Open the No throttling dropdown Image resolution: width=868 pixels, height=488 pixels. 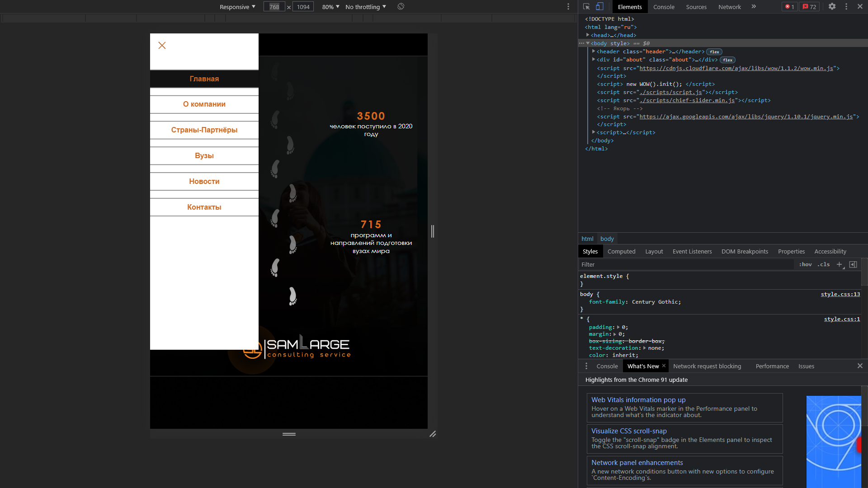pos(365,7)
